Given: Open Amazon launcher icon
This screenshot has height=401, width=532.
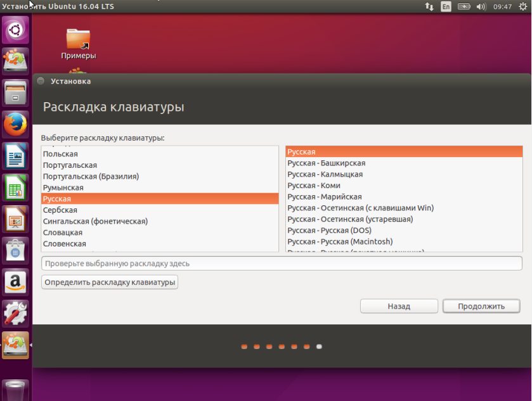Looking at the screenshot, I should [x=16, y=282].
